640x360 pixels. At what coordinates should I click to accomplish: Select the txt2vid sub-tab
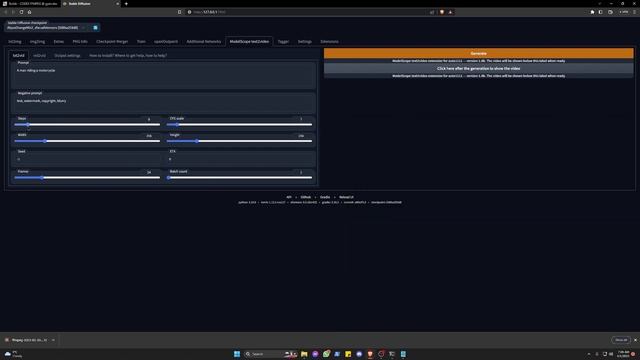18,56
